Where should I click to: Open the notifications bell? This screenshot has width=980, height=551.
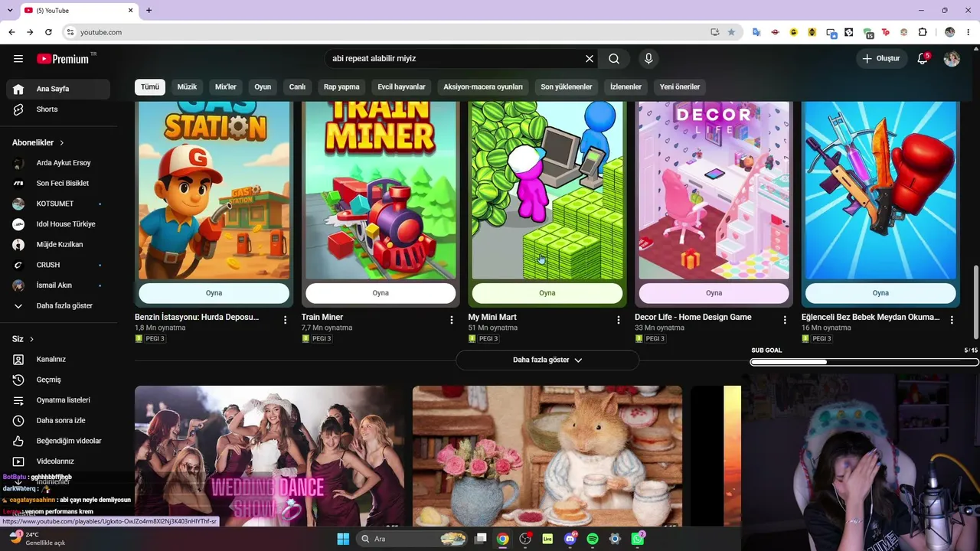[923, 59]
